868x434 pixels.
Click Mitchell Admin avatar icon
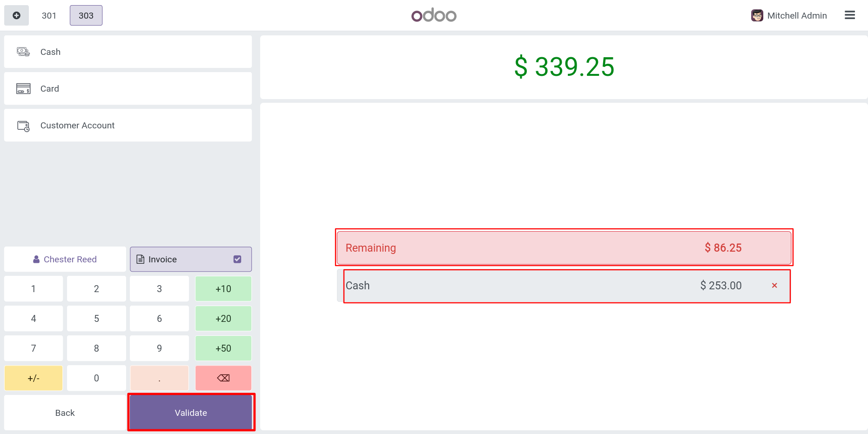pos(757,15)
